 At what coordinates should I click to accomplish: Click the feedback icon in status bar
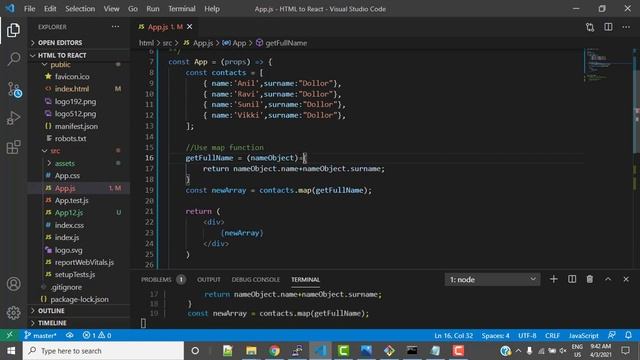(x=611, y=335)
